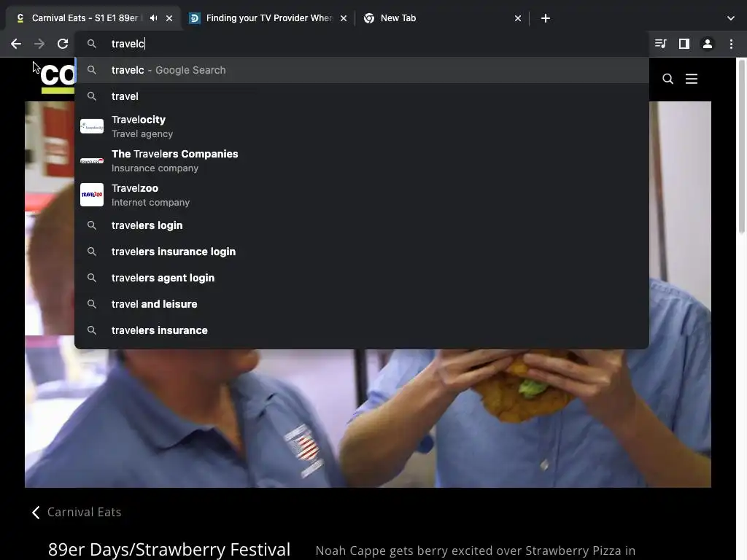
Task: Click the video player showing burger eating
Action: tap(368, 418)
